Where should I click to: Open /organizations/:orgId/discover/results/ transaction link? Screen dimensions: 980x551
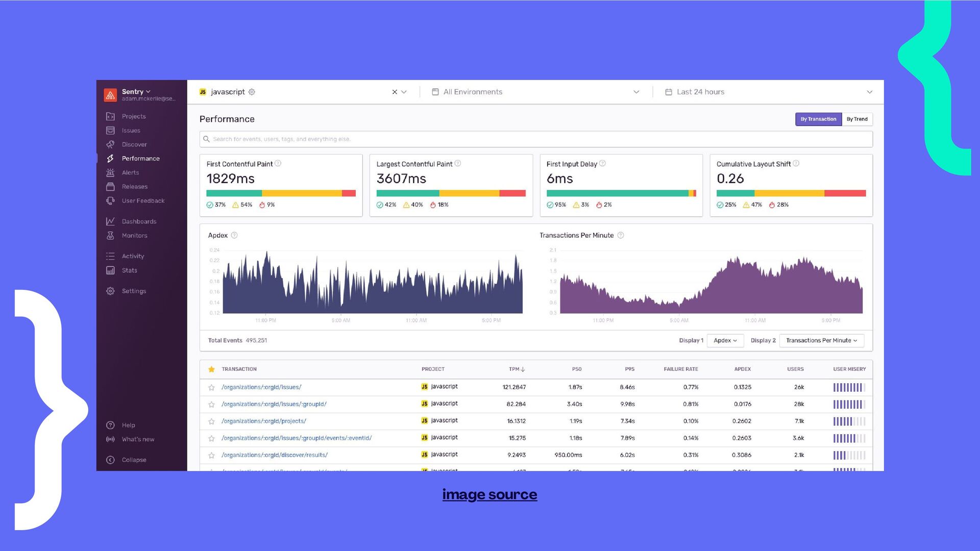point(275,455)
